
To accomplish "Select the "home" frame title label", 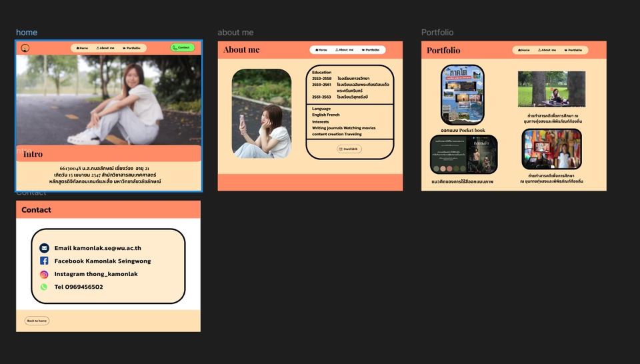I will (27, 33).
